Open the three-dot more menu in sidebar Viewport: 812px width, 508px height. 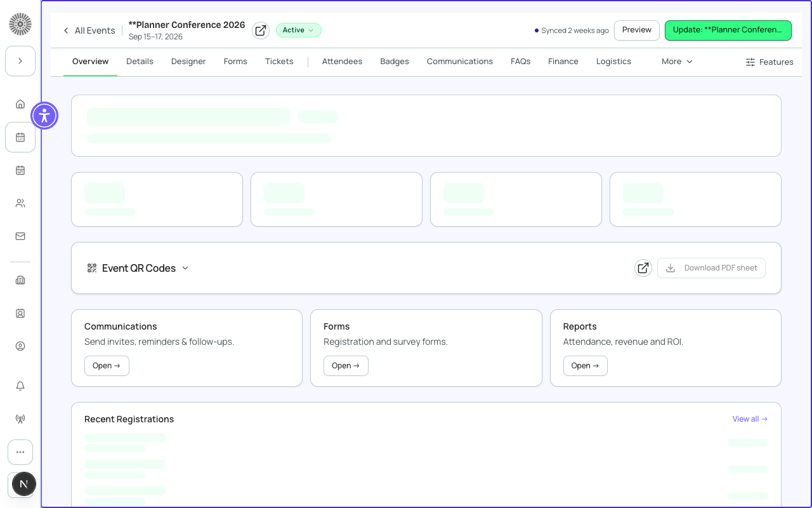[20, 452]
